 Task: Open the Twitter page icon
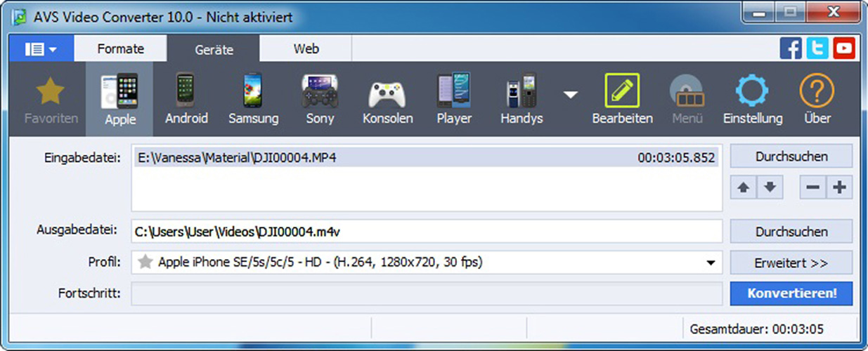817,48
